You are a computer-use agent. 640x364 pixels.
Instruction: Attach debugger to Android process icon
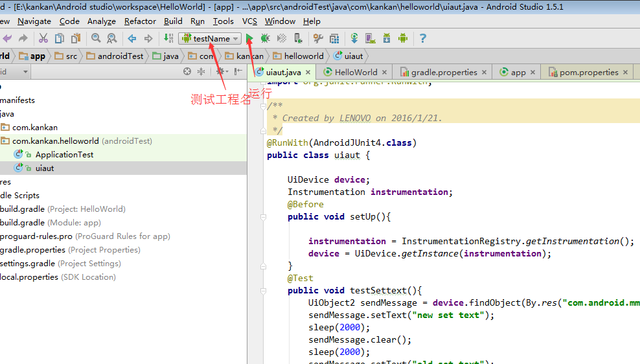click(x=299, y=38)
